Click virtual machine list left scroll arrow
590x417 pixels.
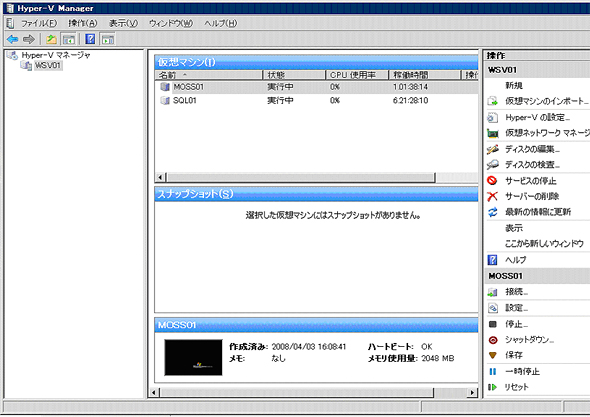[160, 177]
